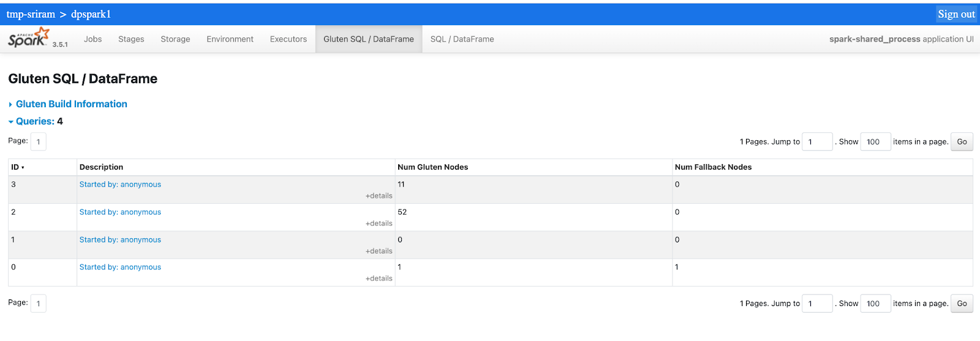
Task: Click the bottom Go button
Action: 962,303
